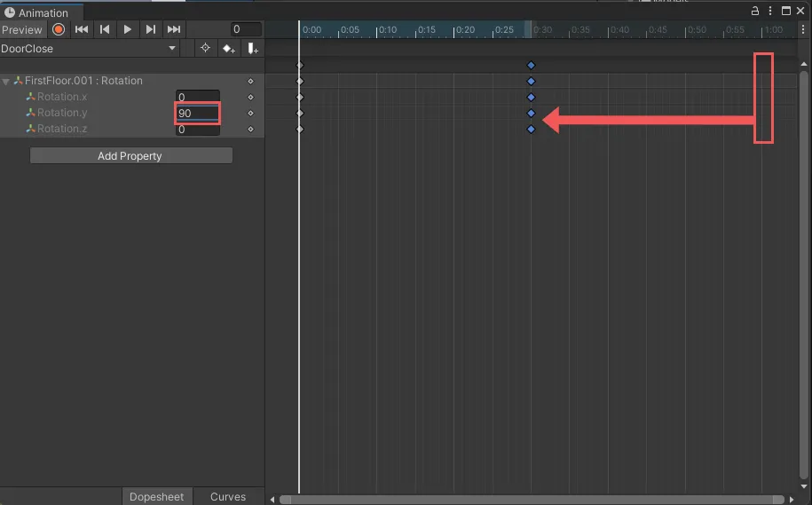Screen dimensions: 812x505
Task: Click the Add Event icon
Action: click(x=253, y=49)
